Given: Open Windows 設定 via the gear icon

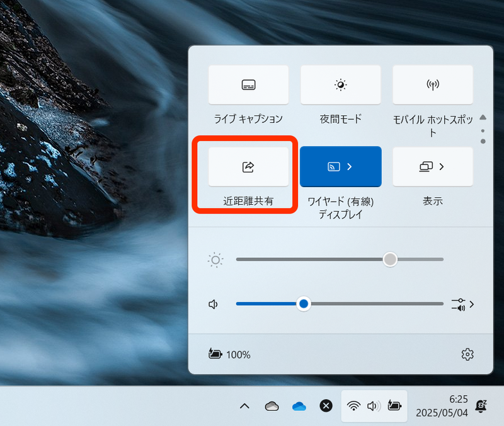Looking at the screenshot, I should click(x=467, y=354).
